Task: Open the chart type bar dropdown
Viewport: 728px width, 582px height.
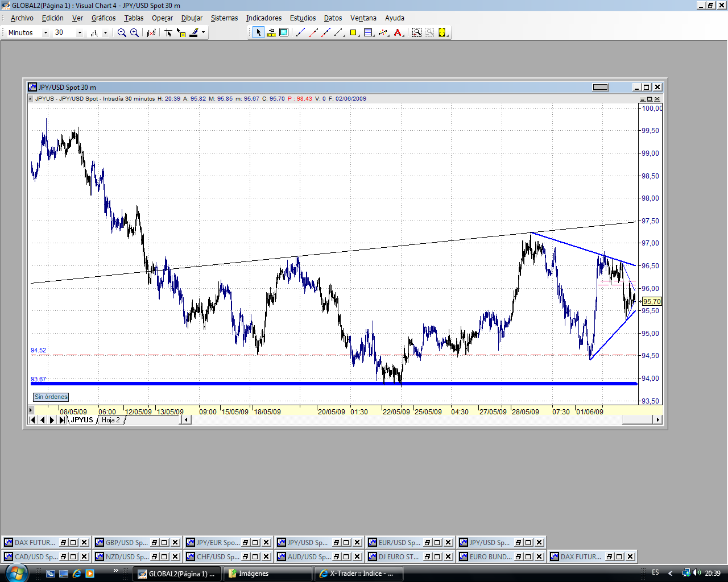Action: click(x=105, y=33)
